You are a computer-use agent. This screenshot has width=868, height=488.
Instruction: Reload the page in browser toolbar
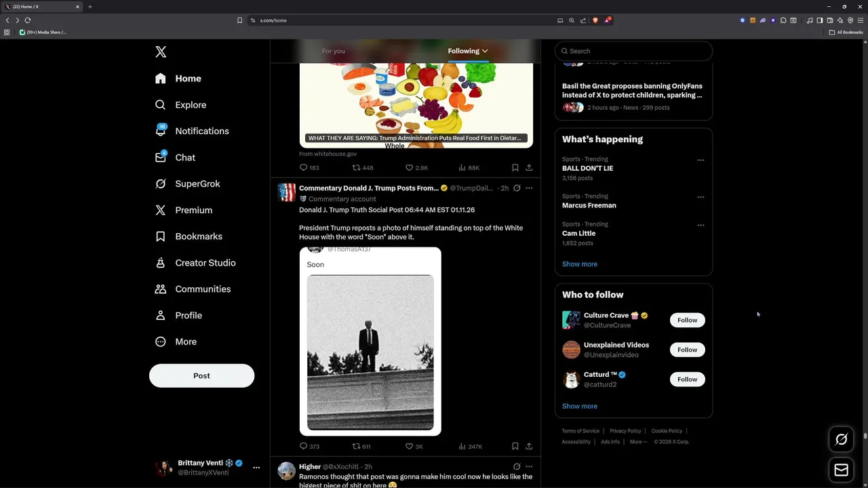point(28,20)
